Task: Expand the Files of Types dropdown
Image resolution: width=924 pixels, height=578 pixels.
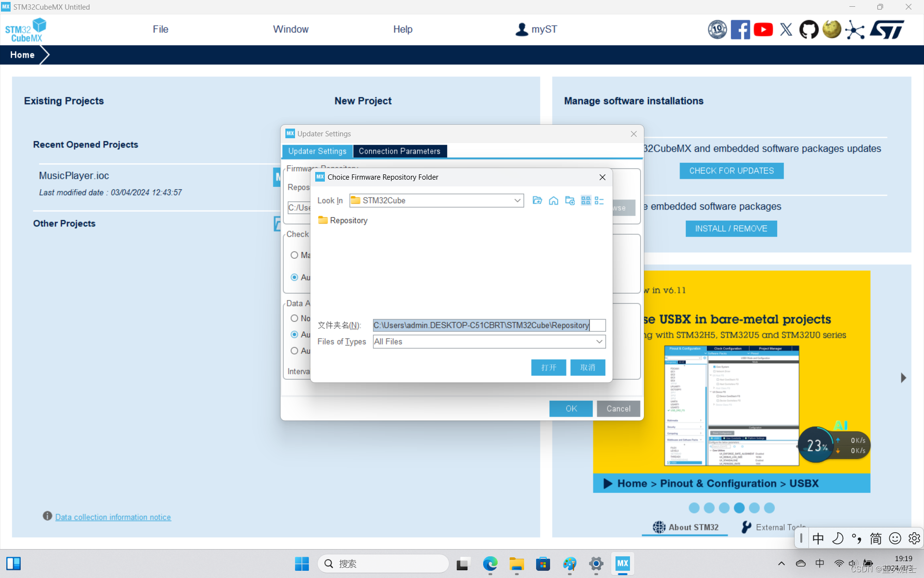Action: tap(599, 342)
